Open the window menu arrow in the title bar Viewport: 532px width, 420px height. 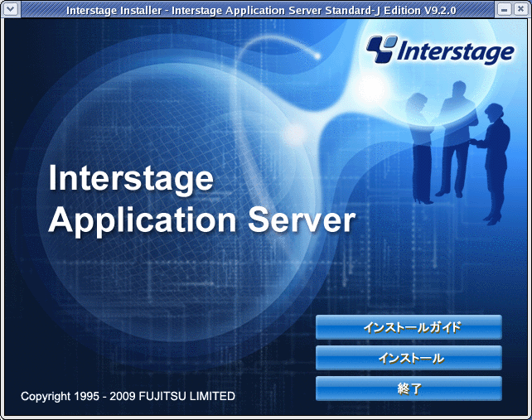click(11, 9)
